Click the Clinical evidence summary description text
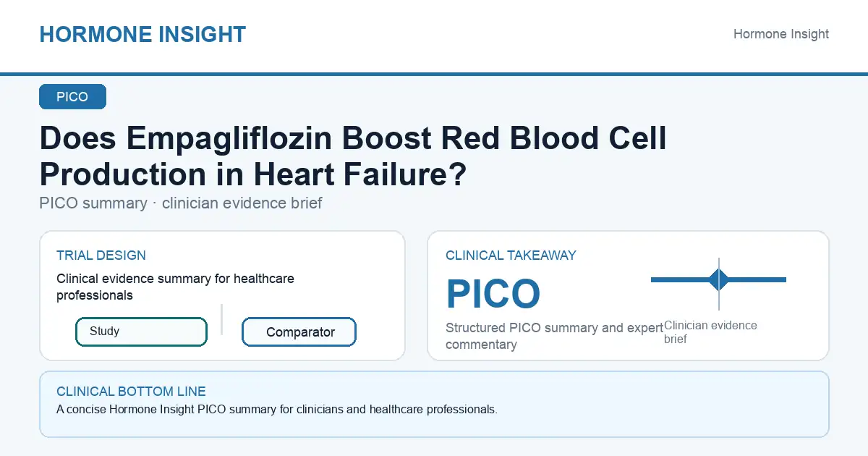868x456 pixels. pyautogui.click(x=175, y=287)
